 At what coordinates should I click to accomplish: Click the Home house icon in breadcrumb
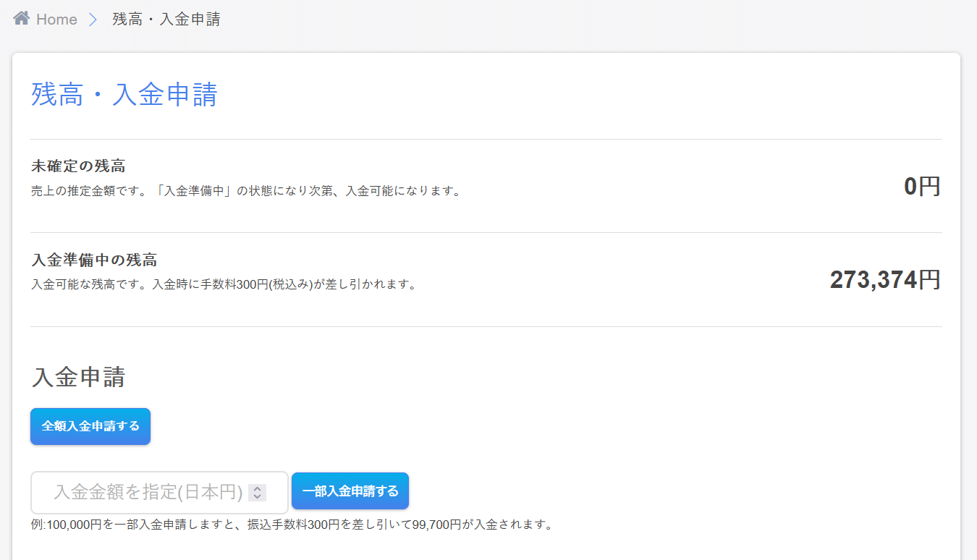click(22, 19)
